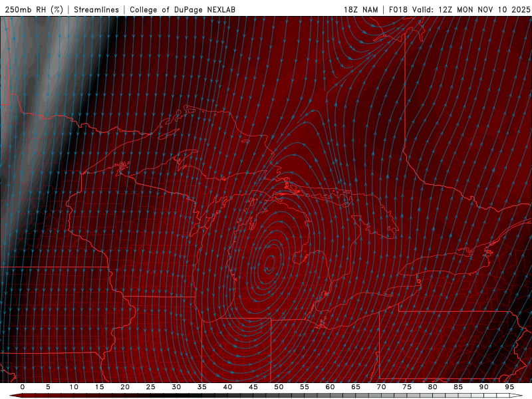
Task: Click the '55' color scale label
Action: tap(305, 387)
